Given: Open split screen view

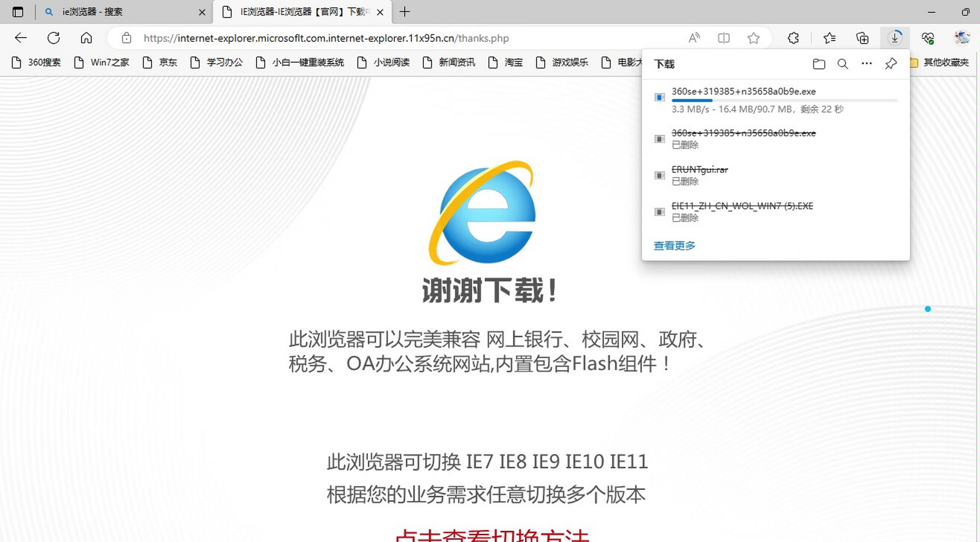Looking at the screenshot, I should [x=724, y=38].
